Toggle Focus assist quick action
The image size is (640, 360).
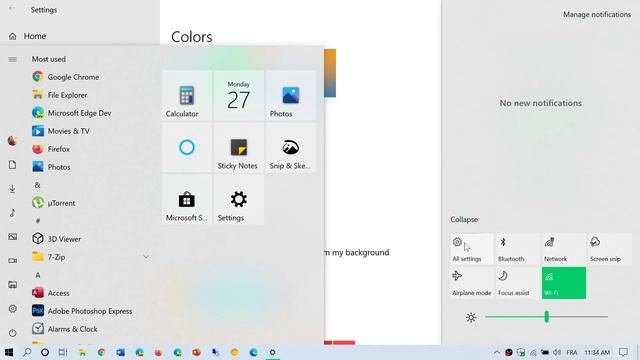pos(517,283)
